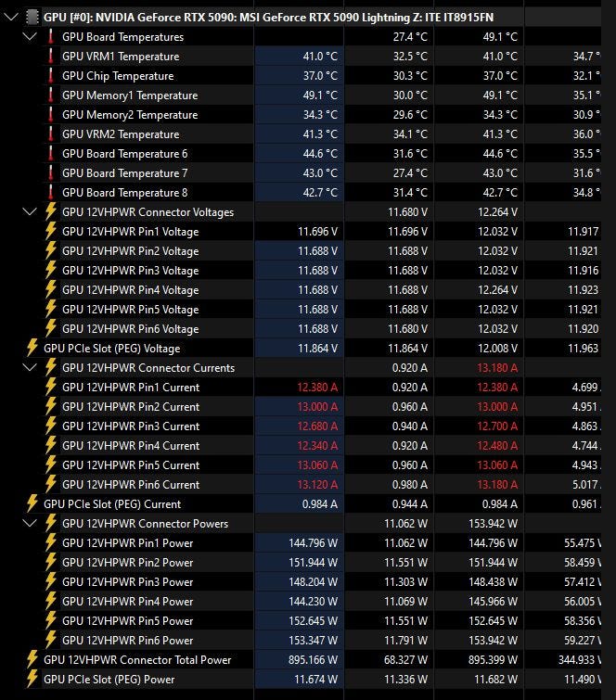Image resolution: width=616 pixels, height=700 pixels.
Task: Click the minimum value 68.327 W
Action: [x=406, y=660]
